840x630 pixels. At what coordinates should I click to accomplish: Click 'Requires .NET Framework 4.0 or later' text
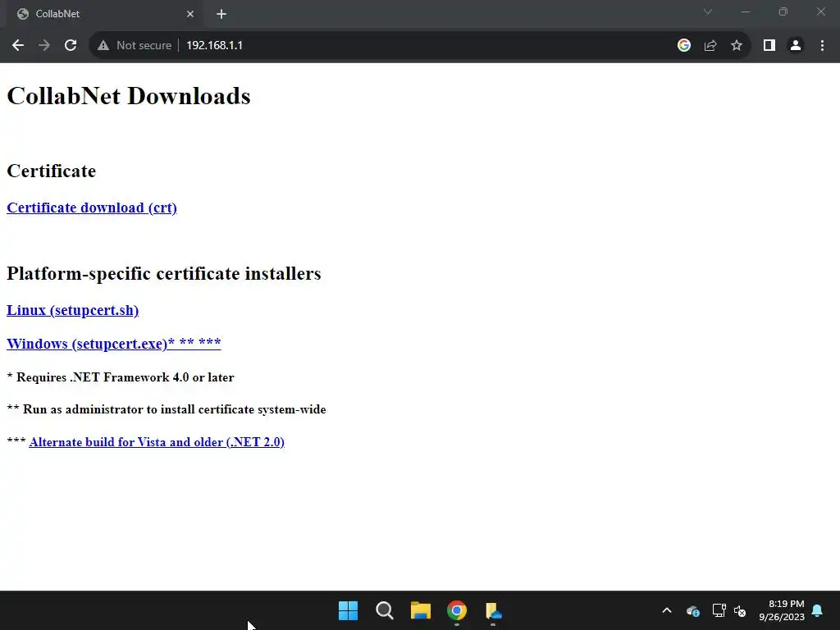[x=126, y=377]
